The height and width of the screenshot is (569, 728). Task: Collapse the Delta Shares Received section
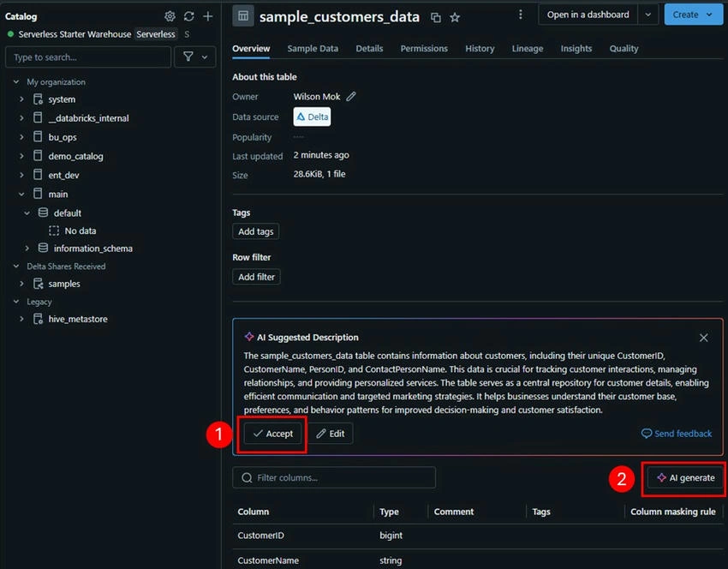coord(16,267)
